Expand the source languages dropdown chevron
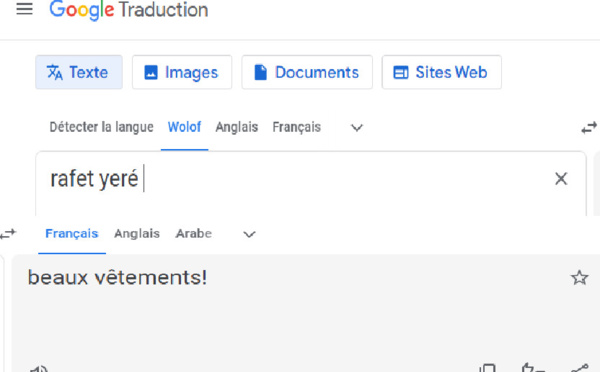The width and height of the screenshot is (600, 372). click(x=357, y=127)
